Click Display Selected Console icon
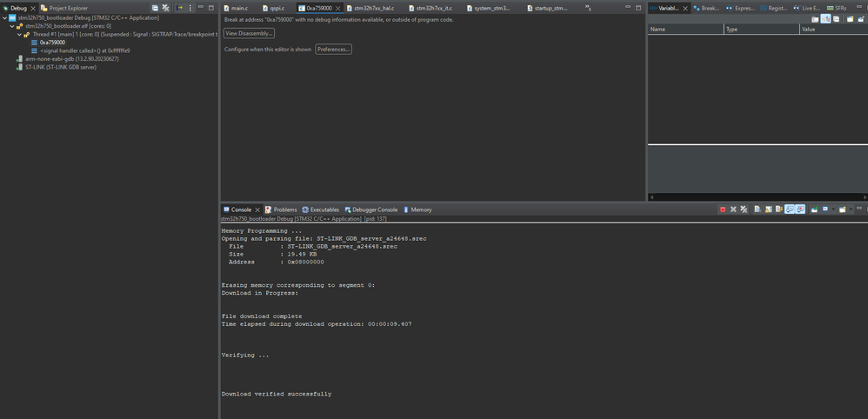Screen dimensions: 868x419 point(825,209)
